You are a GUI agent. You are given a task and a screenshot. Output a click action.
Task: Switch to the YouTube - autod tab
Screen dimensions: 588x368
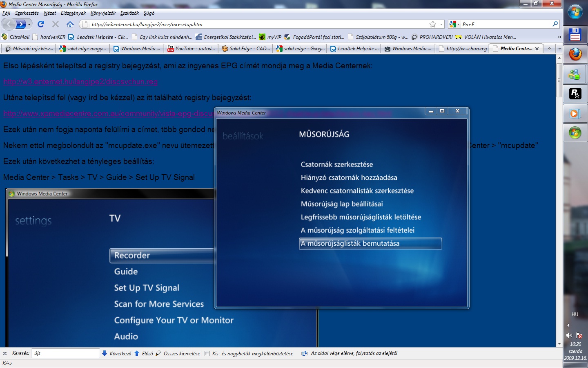pos(191,49)
